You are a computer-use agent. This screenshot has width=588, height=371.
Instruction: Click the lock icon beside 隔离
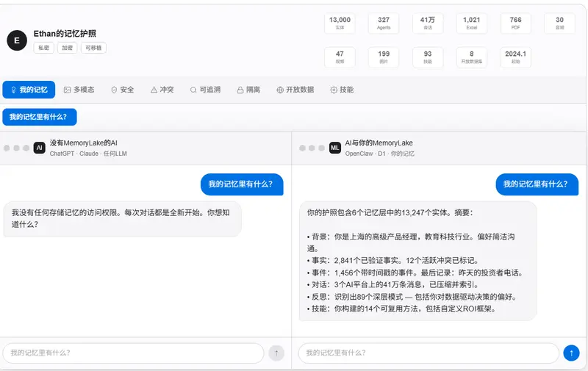(x=240, y=90)
